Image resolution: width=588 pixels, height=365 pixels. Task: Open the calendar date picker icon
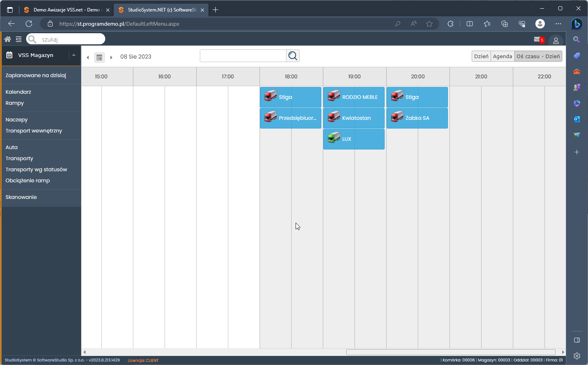[99, 57]
